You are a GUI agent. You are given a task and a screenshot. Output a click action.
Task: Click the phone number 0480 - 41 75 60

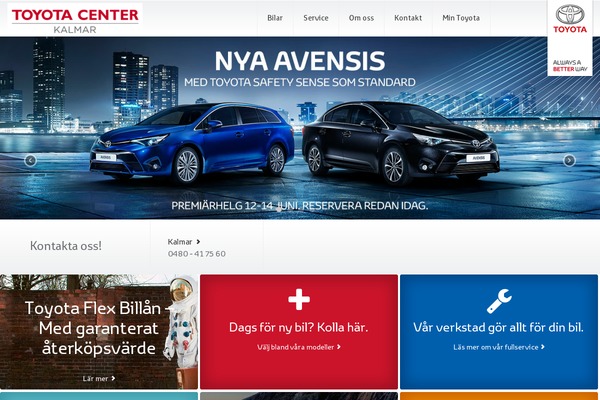(x=197, y=254)
